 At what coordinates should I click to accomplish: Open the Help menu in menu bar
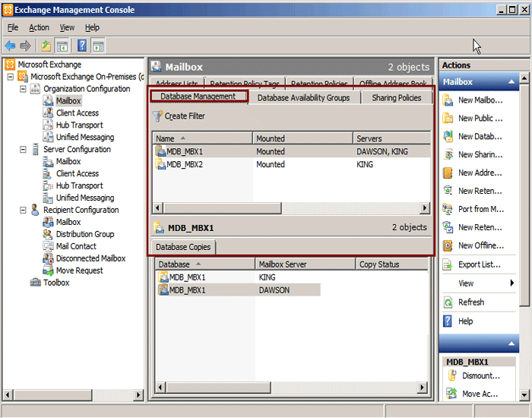[x=92, y=27]
